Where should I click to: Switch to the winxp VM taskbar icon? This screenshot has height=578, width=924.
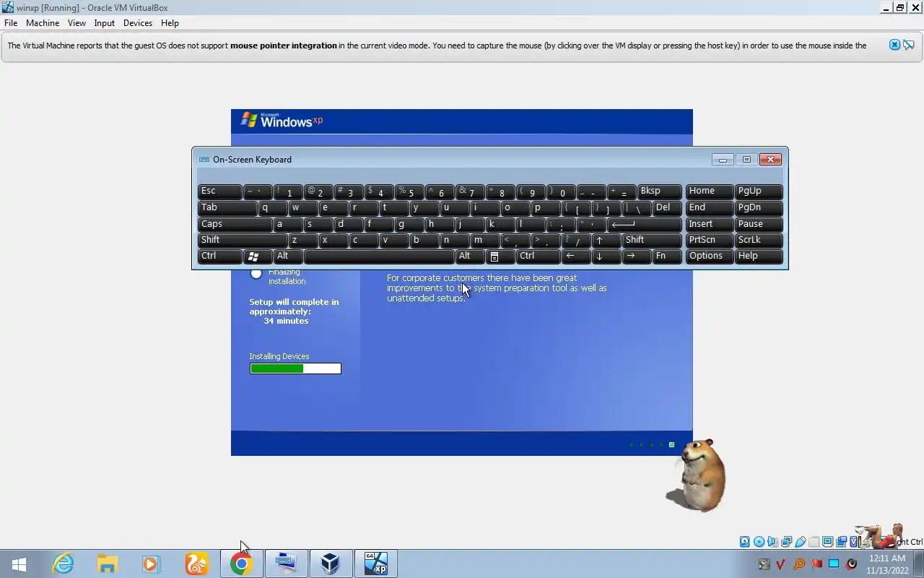[375, 564]
